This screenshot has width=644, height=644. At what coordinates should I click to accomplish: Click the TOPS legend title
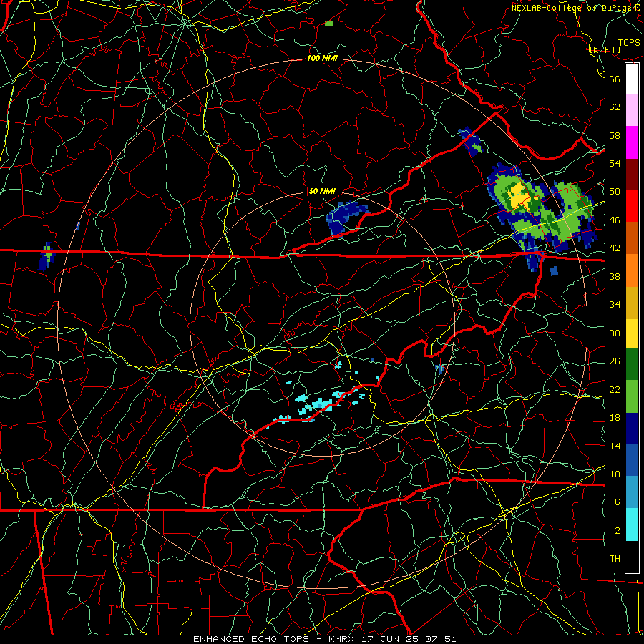(x=629, y=43)
